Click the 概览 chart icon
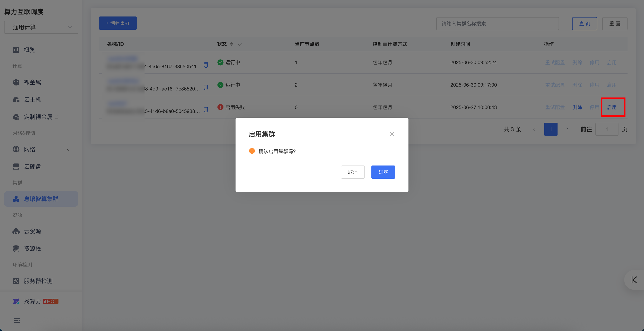This screenshot has width=644, height=331. pyautogui.click(x=16, y=50)
